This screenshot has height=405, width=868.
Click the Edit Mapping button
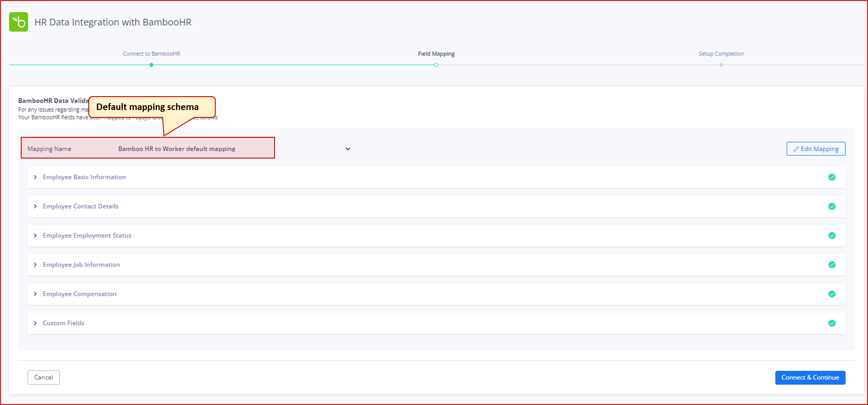(x=816, y=149)
